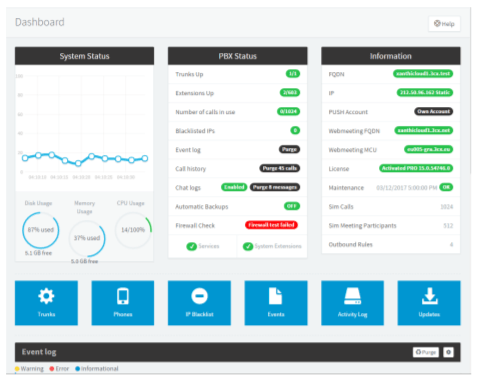Click the Event log settings gear icon

pyautogui.click(x=448, y=352)
